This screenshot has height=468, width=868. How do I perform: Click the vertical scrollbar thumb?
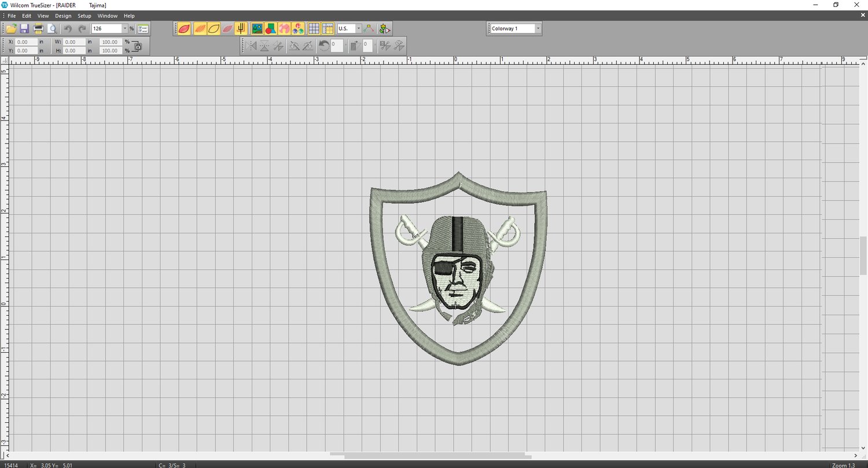863,256
